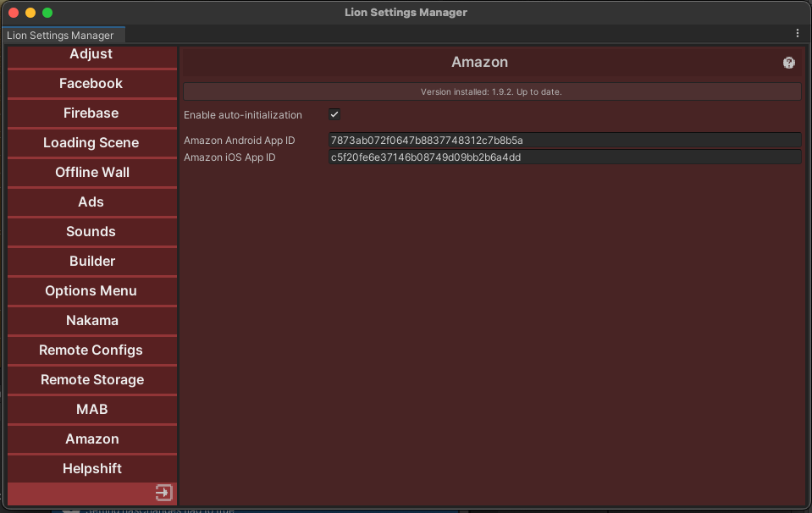Show the Remote Storage settings
812x513 pixels.
(92, 379)
